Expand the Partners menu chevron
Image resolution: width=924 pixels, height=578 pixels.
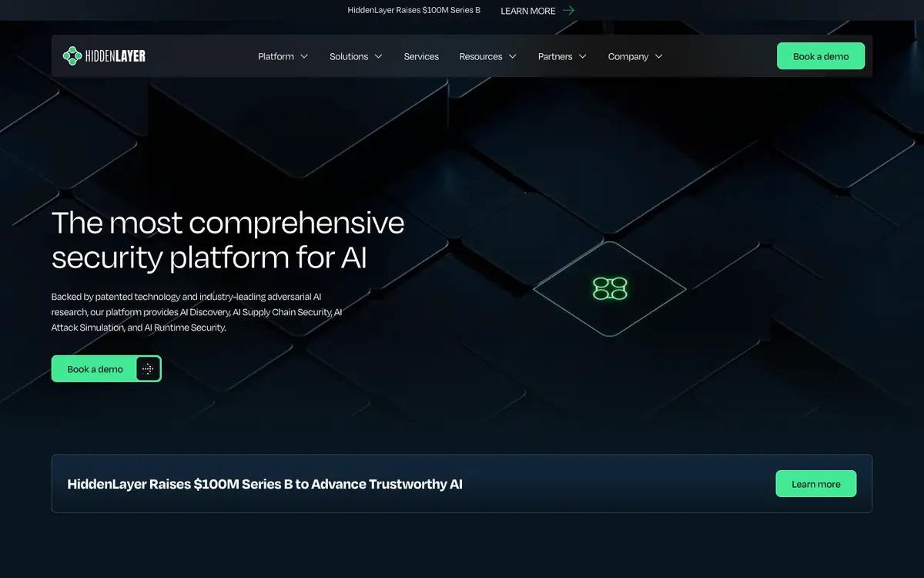[x=582, y=56]
